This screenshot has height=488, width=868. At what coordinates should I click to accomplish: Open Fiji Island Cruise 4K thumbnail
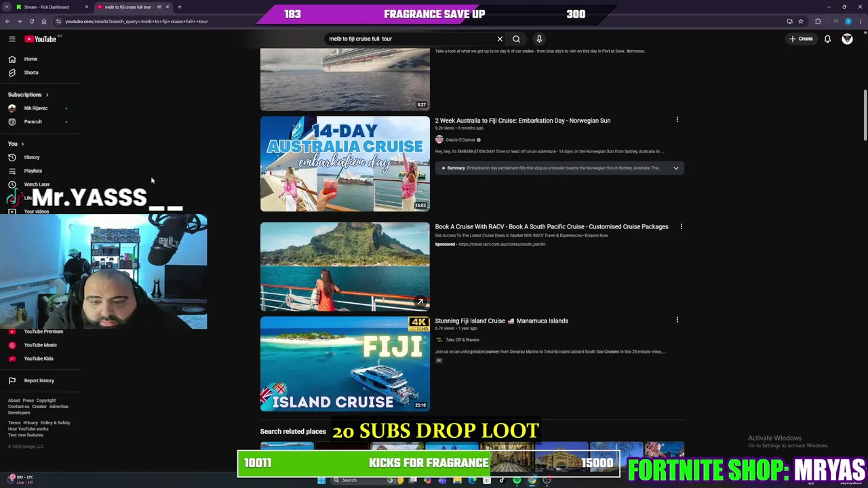344,364
